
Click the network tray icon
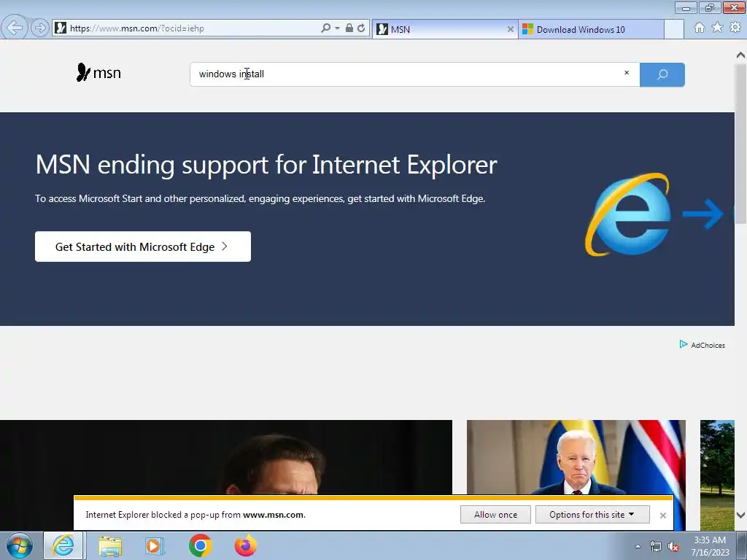coord(656,546)
